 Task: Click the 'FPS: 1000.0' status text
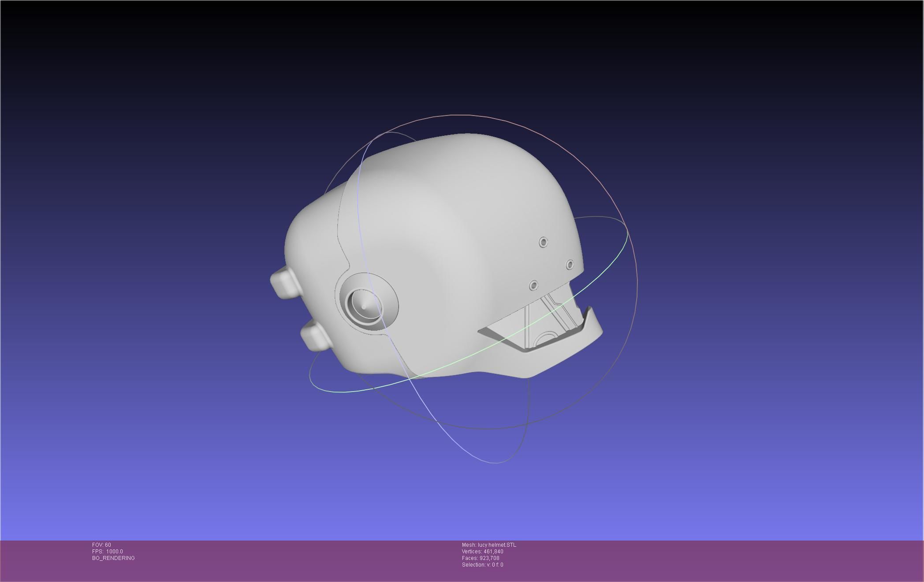tap(108, 552)
